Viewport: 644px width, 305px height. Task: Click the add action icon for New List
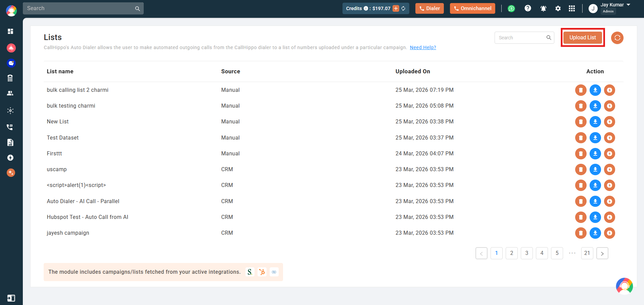click(x=609, y=122)
